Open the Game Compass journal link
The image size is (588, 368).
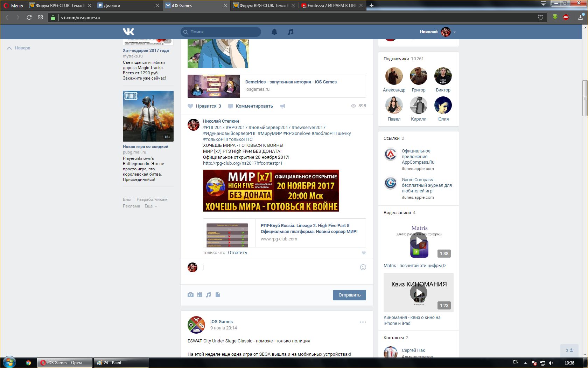(427, 185)
